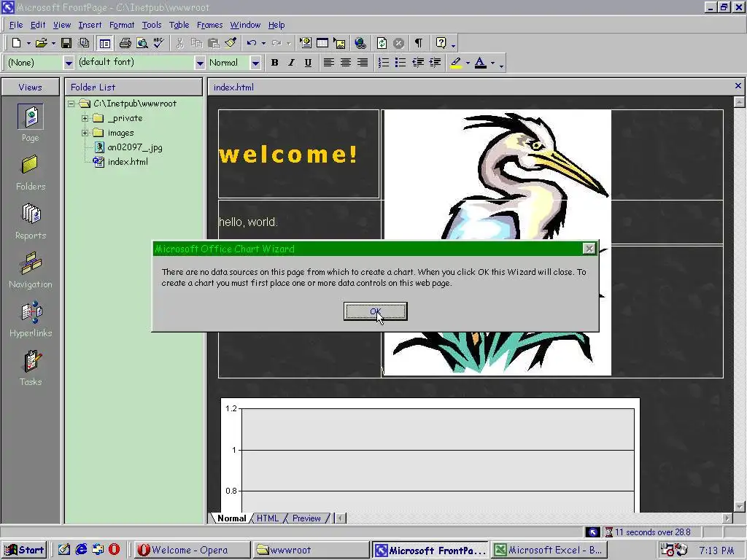Switch to the HTML tab
Viewport: 747px width, 560px height.
pos(267,518)
